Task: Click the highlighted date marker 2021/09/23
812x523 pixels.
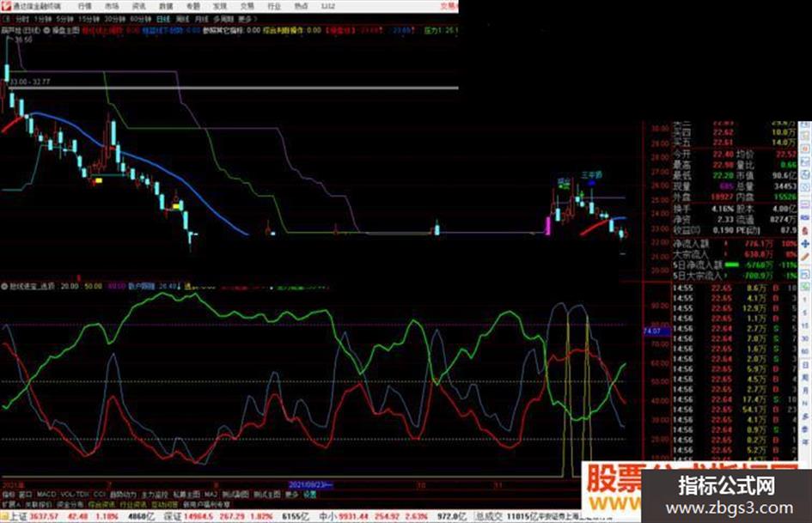Action: click(x=310, y=485)
